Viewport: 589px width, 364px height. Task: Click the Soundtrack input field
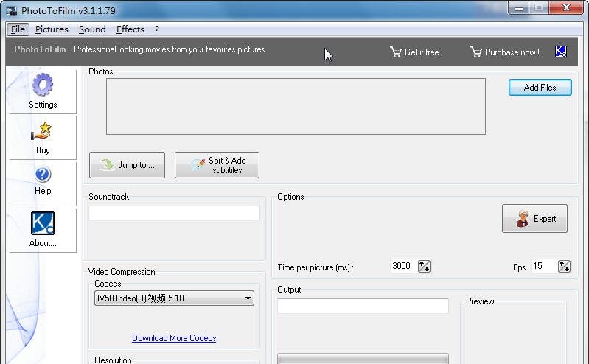tap(174, 213)
